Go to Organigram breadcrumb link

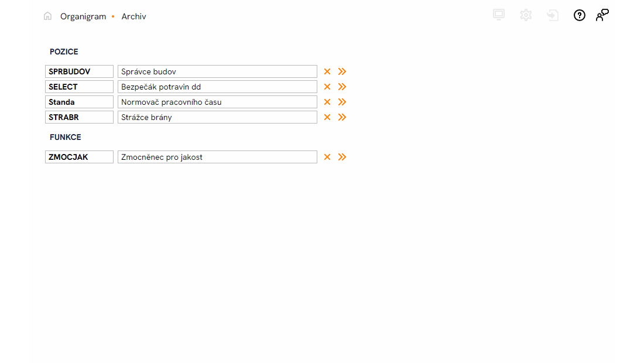tap(83, 16)
